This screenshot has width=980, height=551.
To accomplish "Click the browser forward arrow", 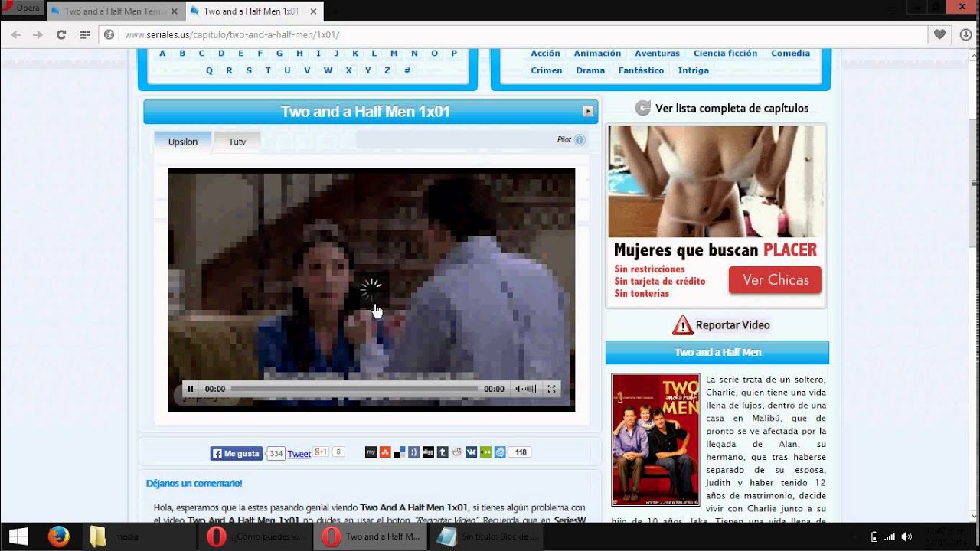I will 37,34.
